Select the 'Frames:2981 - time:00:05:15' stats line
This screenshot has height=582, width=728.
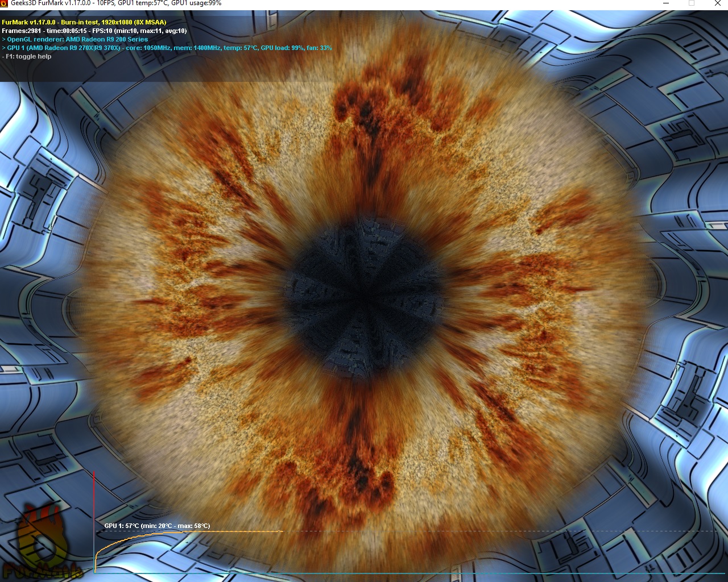pyautogui.click(x=94, y=31)
